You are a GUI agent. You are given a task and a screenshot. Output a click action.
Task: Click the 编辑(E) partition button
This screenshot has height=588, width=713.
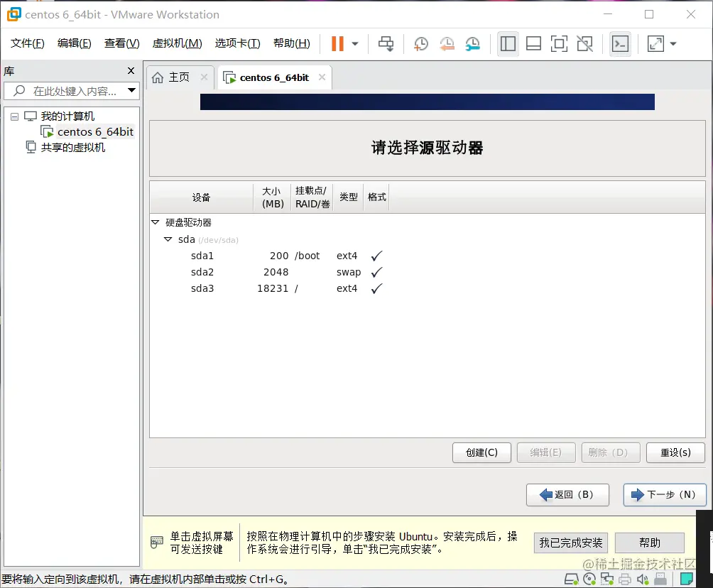(x=546, y=453)
